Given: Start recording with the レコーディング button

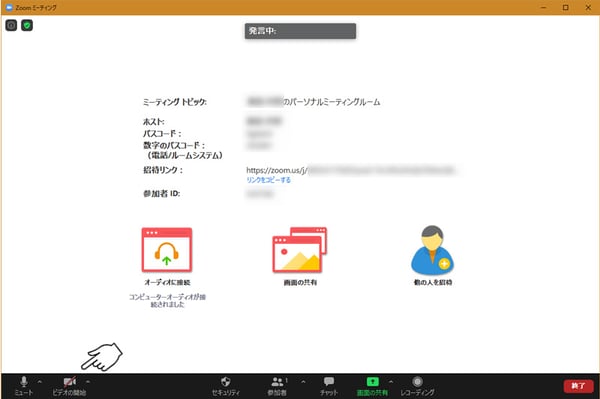Looking at the screenshot, I should 417,386.
